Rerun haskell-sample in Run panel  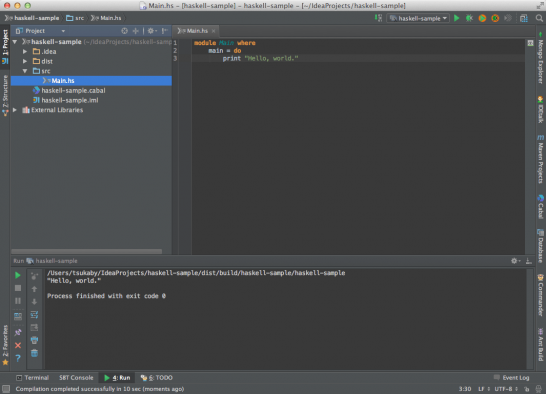click(18, 276)
